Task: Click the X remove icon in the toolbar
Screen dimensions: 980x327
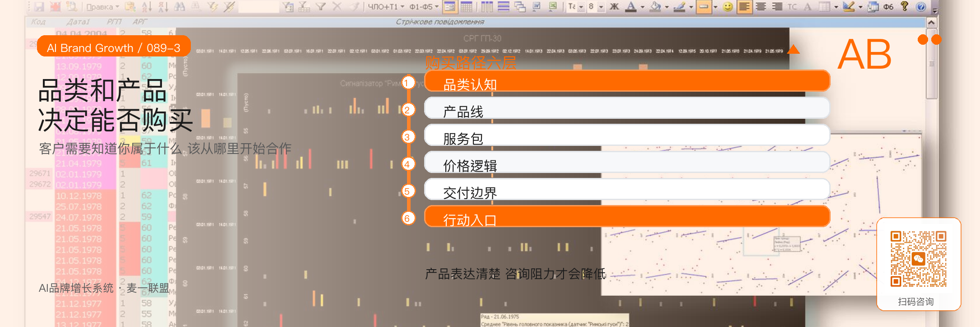Action: (x=337, y=7)
